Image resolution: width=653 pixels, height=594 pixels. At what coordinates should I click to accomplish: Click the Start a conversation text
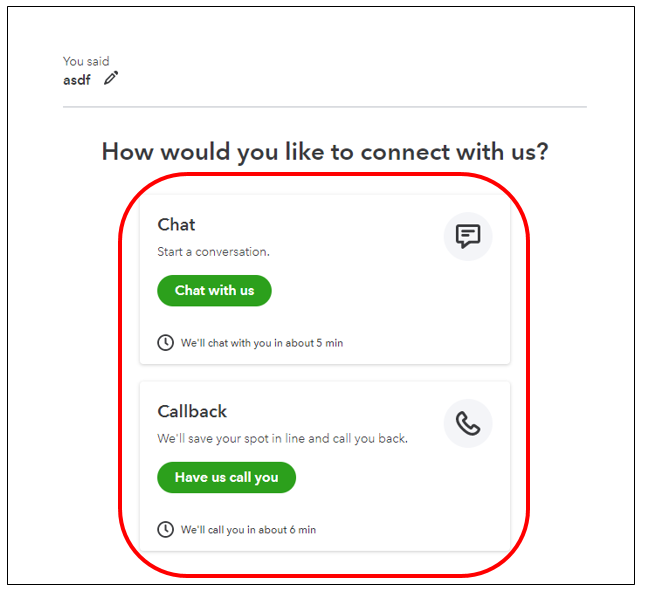point(213,252)
